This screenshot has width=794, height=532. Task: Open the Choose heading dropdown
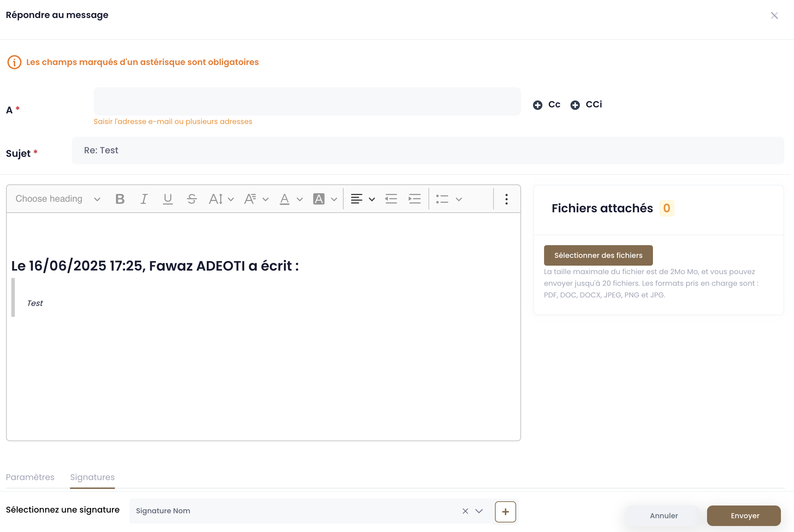click(x=58, y=199)
